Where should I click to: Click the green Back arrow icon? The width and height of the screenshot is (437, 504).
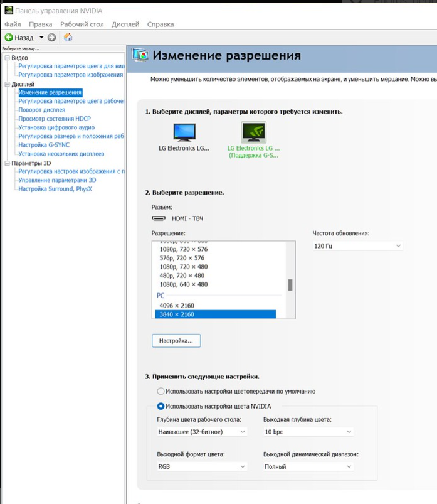[9, 38]
